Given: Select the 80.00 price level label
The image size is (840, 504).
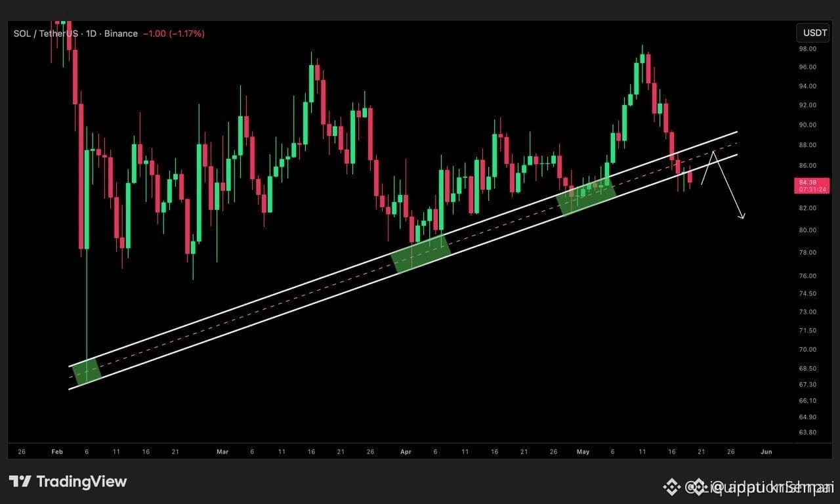Looking at the screenshot, I should tap(807, 230).
